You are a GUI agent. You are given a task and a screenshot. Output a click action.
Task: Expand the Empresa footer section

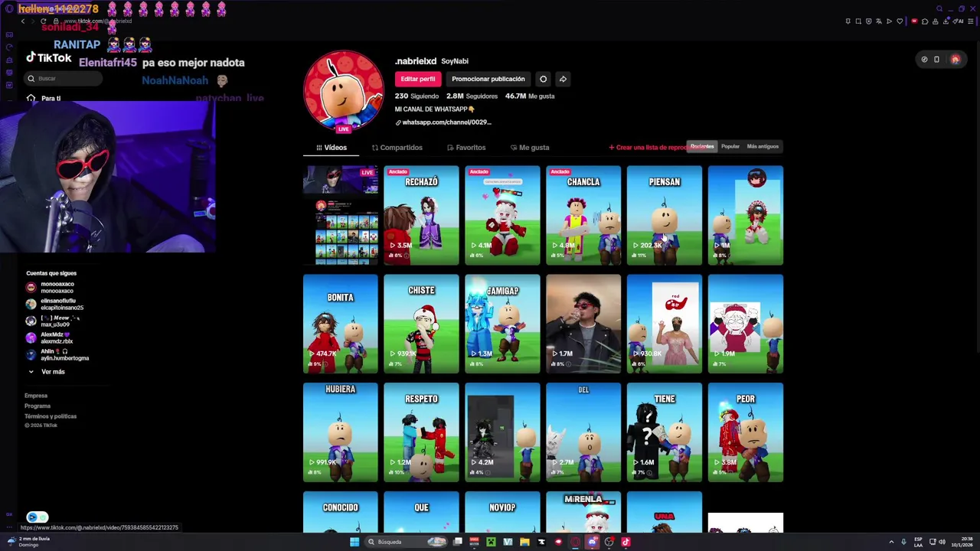tap(36, 396)
